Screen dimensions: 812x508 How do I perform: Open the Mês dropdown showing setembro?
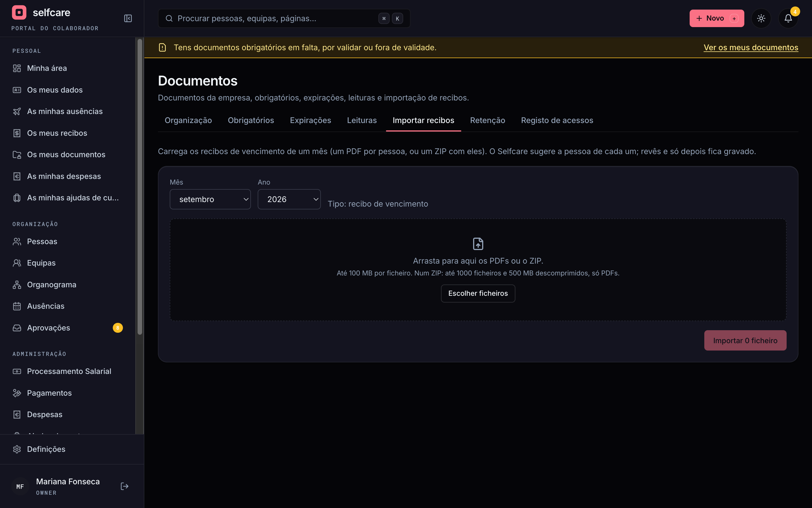pyautogui.click(x=210, y=199)
